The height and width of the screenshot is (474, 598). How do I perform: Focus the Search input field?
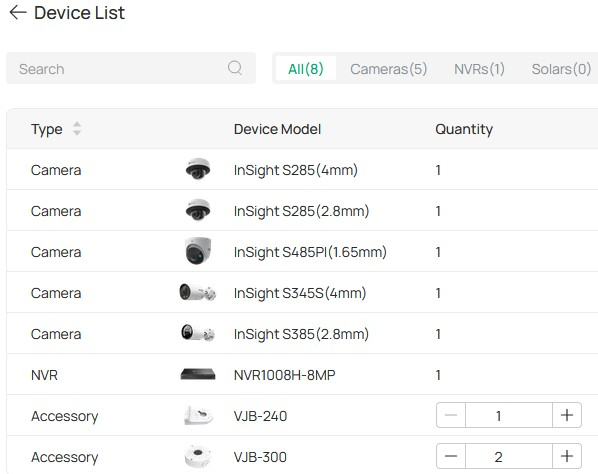[131, 68]
